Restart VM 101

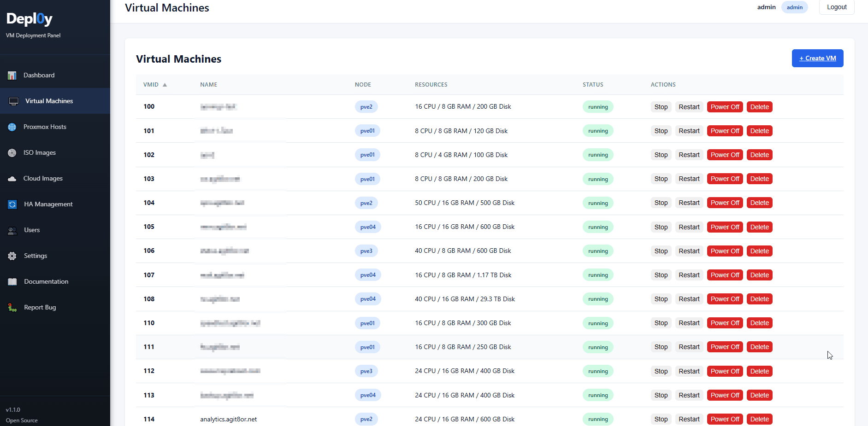(x=689, y=131)
